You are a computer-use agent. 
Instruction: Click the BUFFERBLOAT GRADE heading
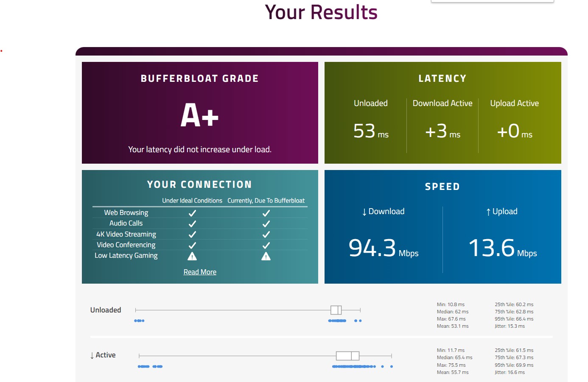200,78
